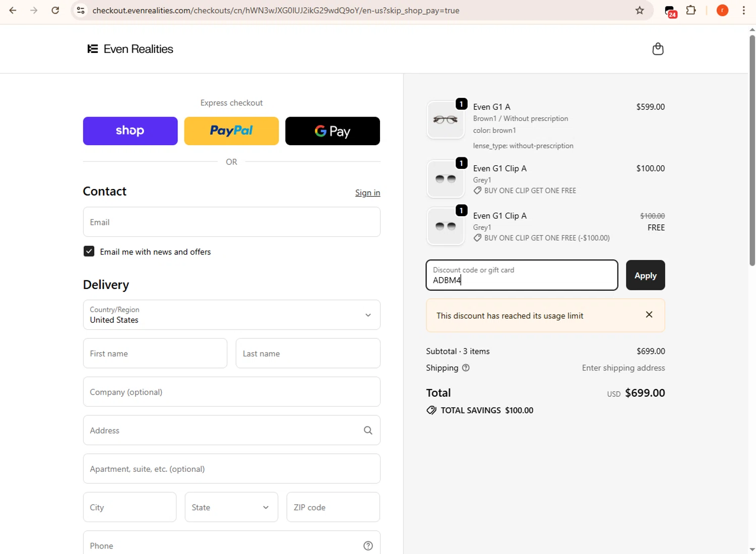Click the Even G1 A glasses thumbnail
Viewport: 756px width, 554px height.
click(446, 120)
